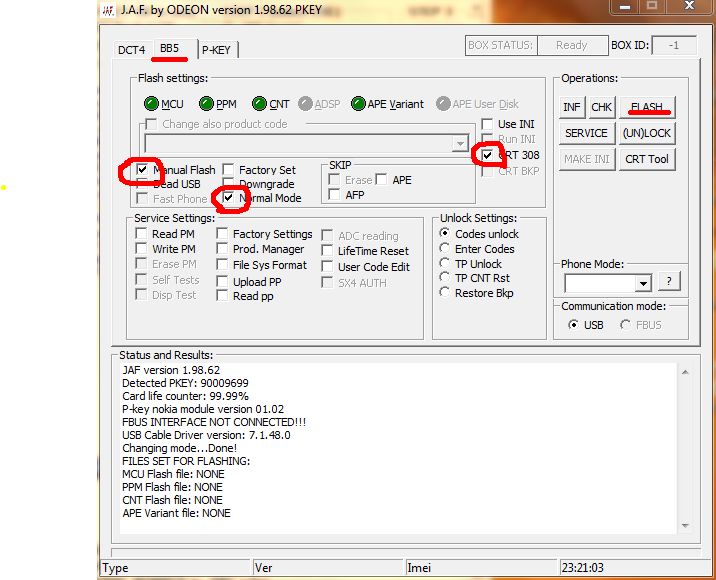The height and width of the screenshot is (580, 716).
Task: Click the green APE Variant indicator
Action: click(x=356, y=104)
